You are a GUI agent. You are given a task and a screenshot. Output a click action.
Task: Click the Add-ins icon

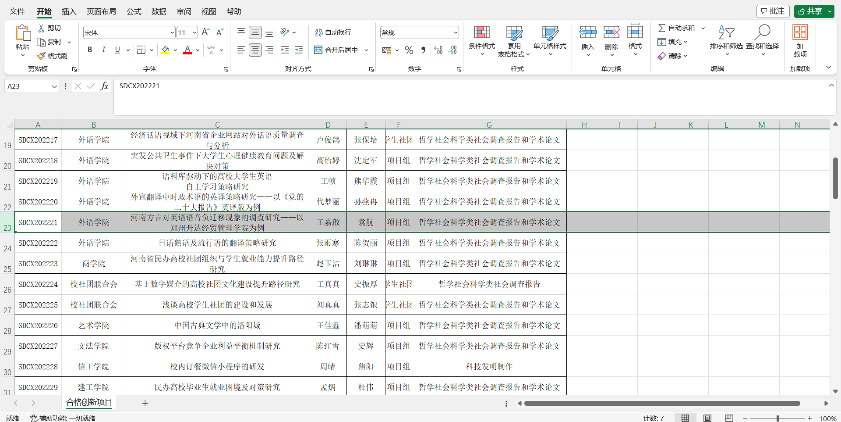802,38
